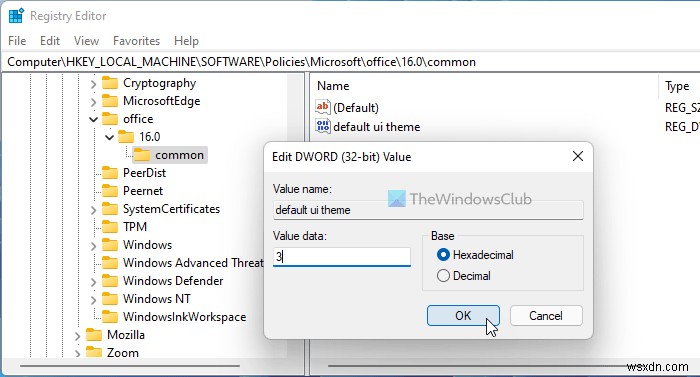The image size is (700, 377).
Task: Expand the Cryptography key
Action: [x=93, y=84]
